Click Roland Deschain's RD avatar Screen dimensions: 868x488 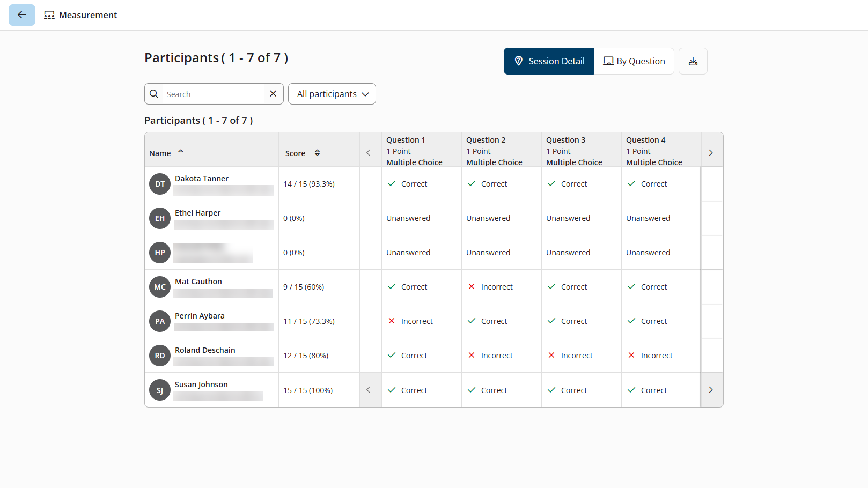point(160,356)
